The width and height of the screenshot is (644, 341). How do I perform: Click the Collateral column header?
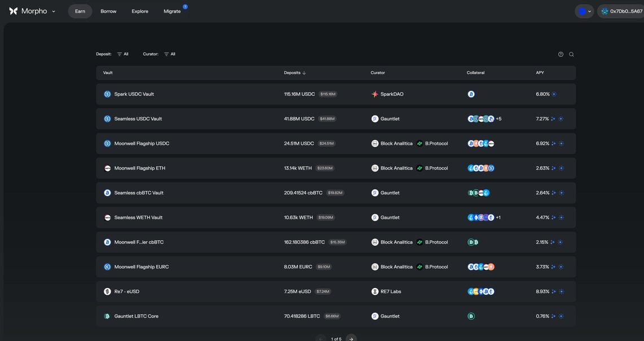point(476,73)
